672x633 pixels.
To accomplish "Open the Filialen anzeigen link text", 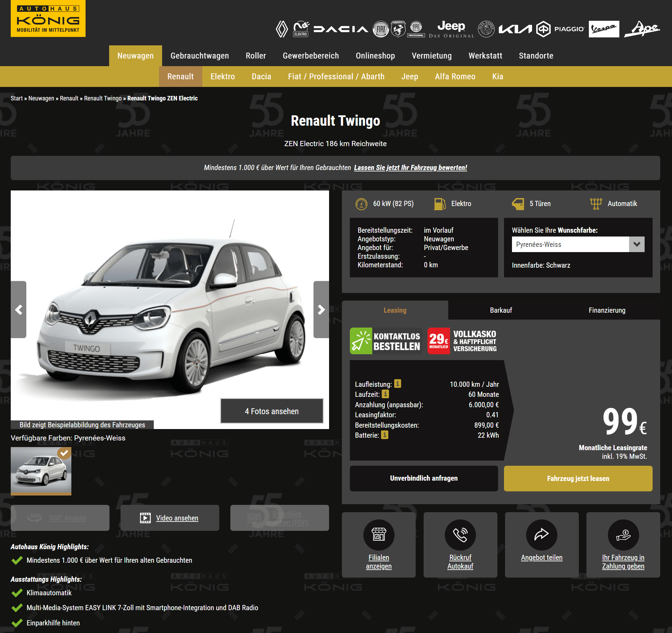I will [379, 562].
